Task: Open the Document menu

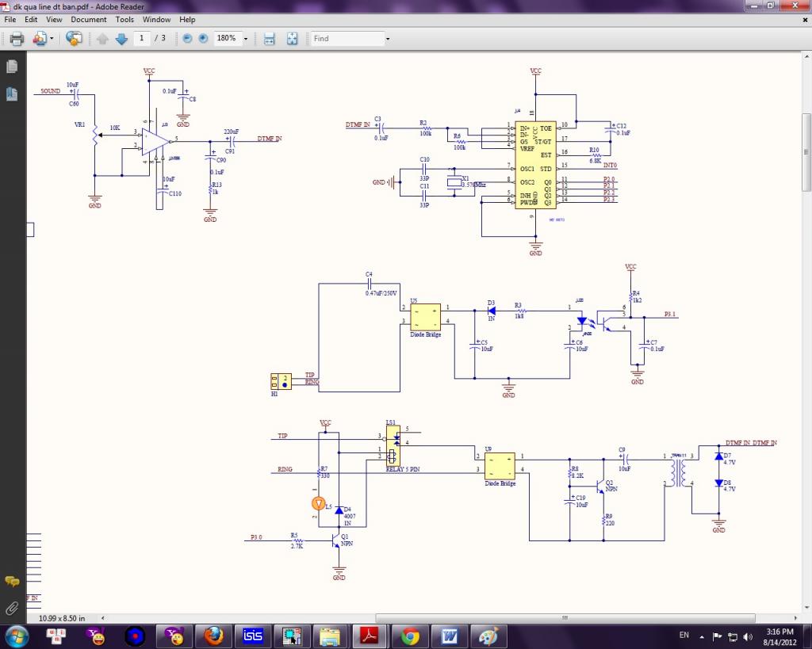Action: pos(88,19)
